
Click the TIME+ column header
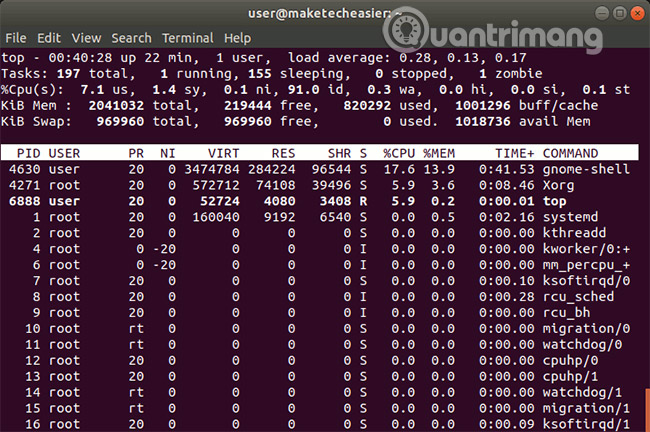click(x=515, y=153)
